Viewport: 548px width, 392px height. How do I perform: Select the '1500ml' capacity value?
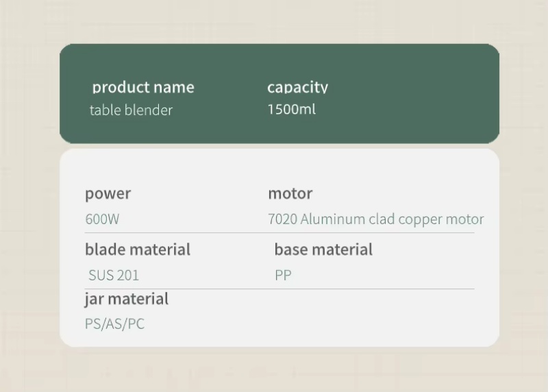point(291,109)
